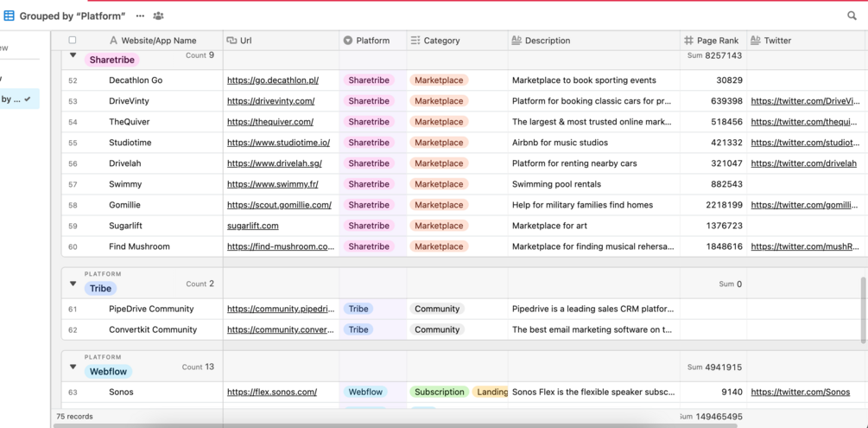Viewport: 868px width, 428px height.
Task: Click the collaborators people icon
Action: tap(158, 16)
